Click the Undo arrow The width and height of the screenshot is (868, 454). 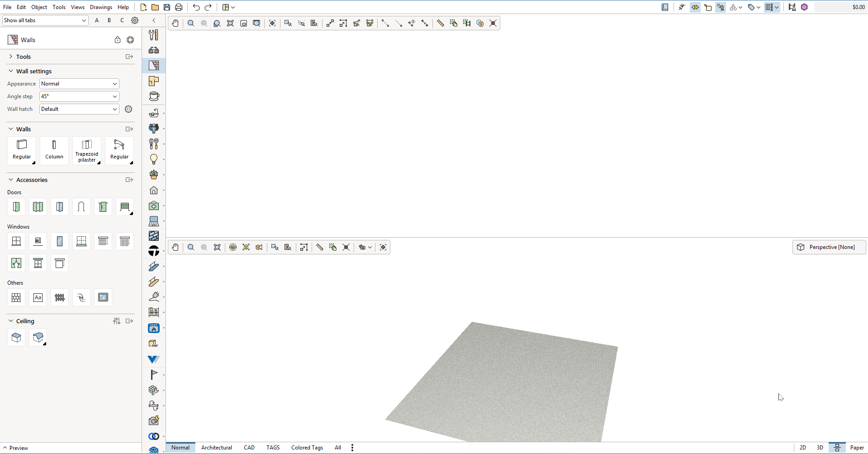[196, 7]
